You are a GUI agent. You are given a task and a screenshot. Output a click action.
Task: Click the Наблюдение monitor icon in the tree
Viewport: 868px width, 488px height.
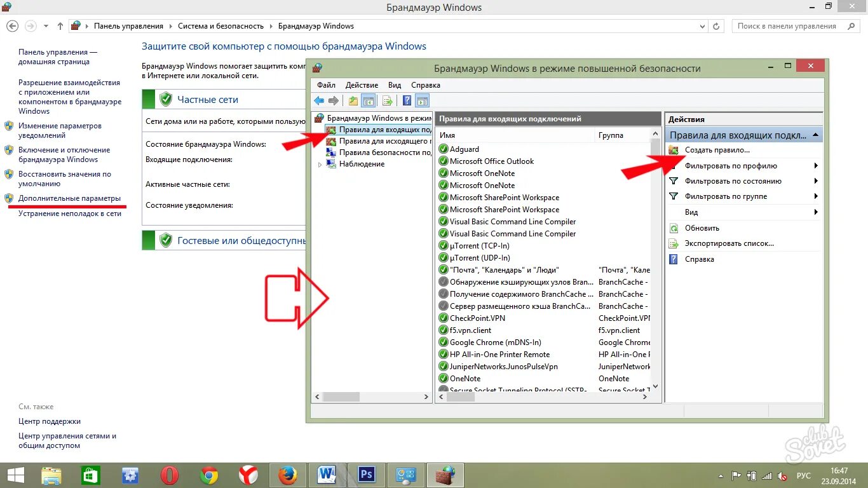330,164
